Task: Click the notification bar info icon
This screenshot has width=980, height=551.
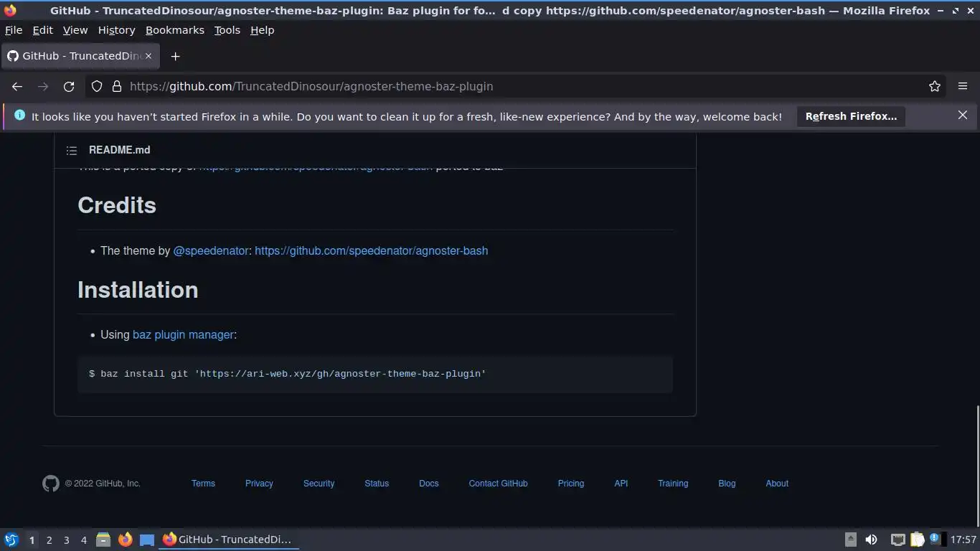Action: click(19, 116)
